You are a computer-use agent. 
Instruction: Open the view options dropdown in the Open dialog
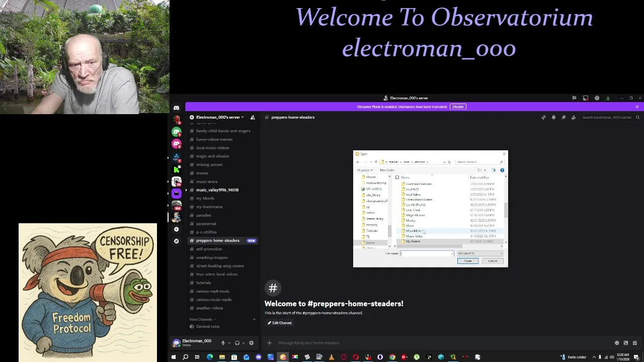pos(485,170)
